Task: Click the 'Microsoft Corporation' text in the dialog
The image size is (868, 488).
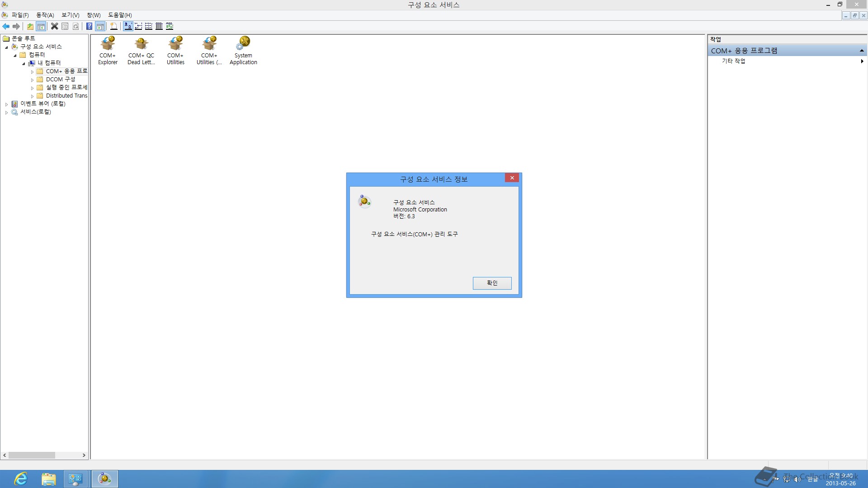Action: point(420,209)
